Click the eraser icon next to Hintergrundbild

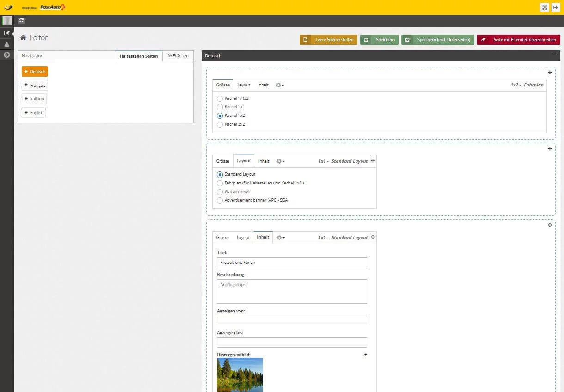pos(365,355)
